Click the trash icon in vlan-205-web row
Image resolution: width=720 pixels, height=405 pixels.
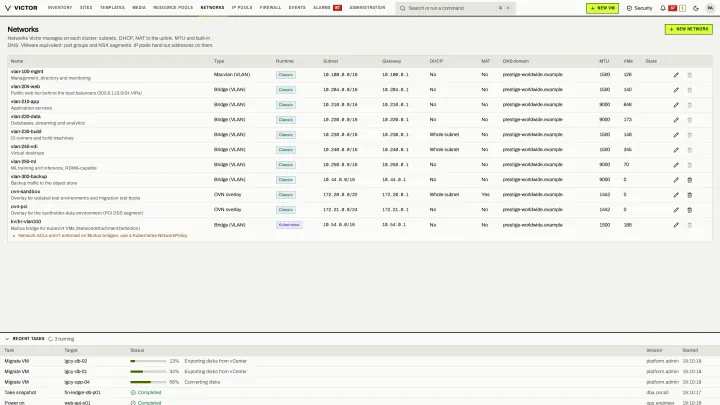[689, 90]
